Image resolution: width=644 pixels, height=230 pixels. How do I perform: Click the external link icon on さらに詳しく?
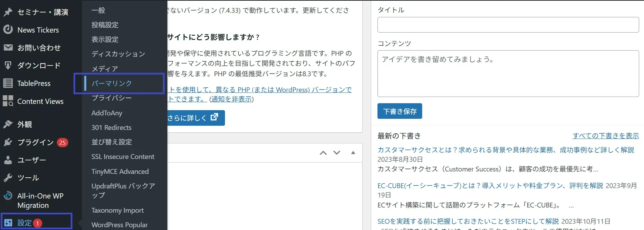pos(215,117)
